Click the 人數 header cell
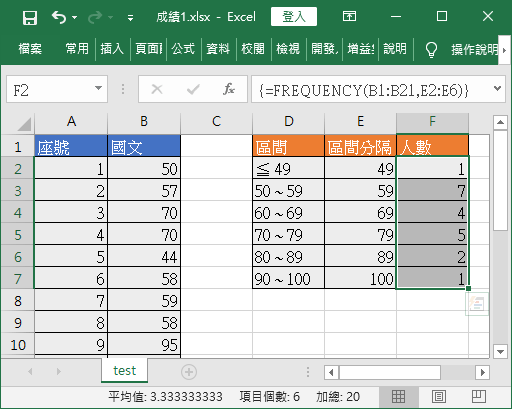Screen dimensions: 512x409 (x=432, y=146)
